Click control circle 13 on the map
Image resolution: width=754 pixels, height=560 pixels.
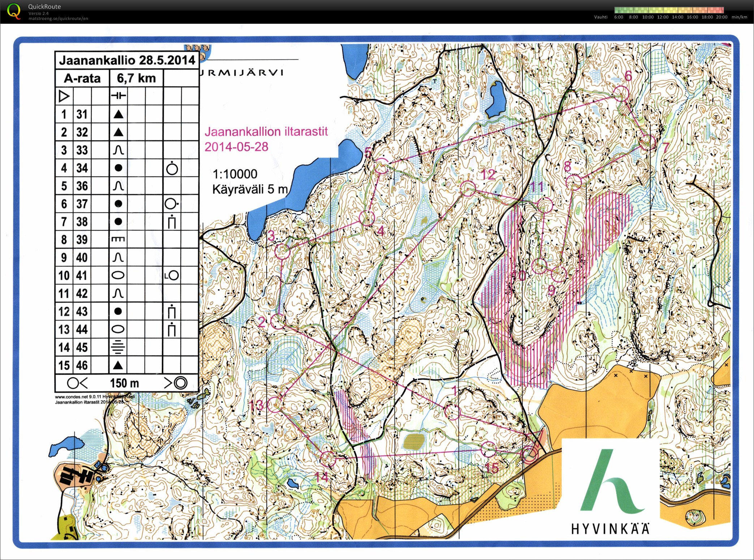click(x=274, y=404)
